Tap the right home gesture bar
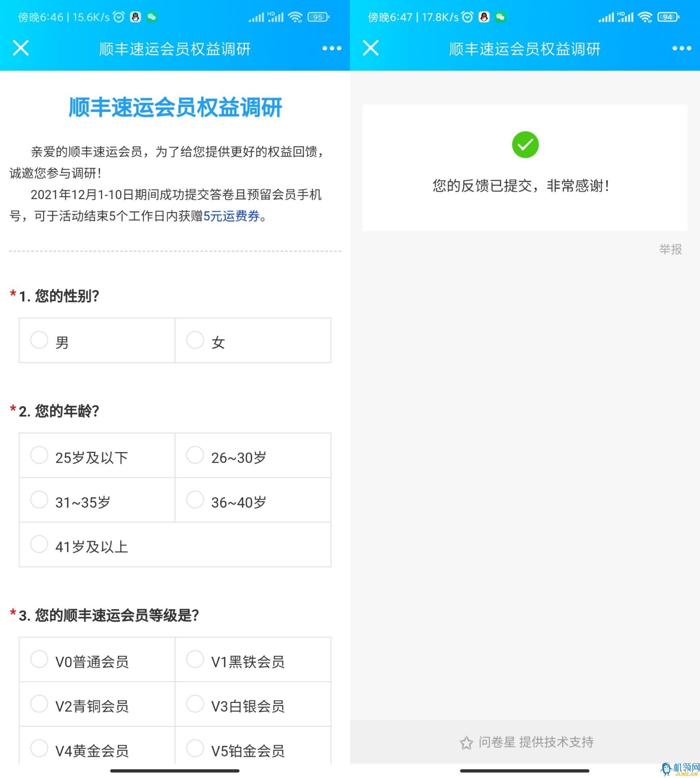Image resolution: width=700 pixels, height=778 pixels. 525,771
